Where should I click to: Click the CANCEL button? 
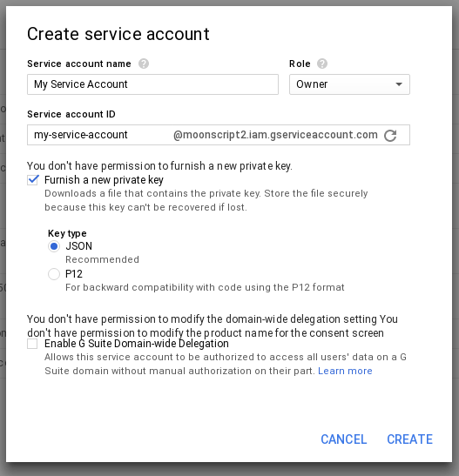tap(343, 439)
